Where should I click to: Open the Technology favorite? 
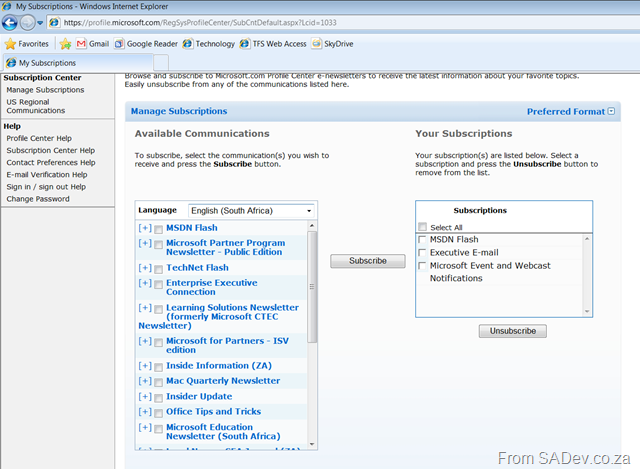click(209, 44)
